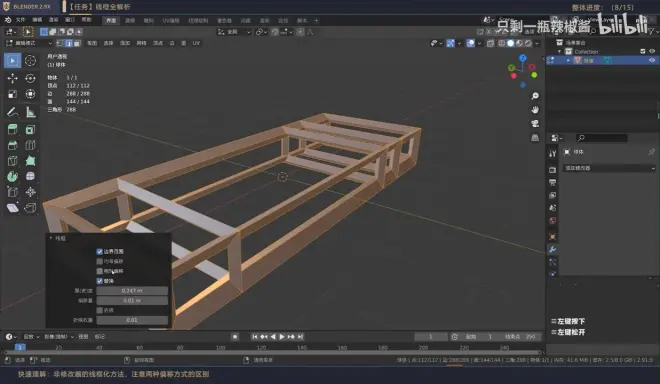The width and height of the screenshot is (660, 384).
Task: Select the Move tool in the toolbar
Action: 12,78
